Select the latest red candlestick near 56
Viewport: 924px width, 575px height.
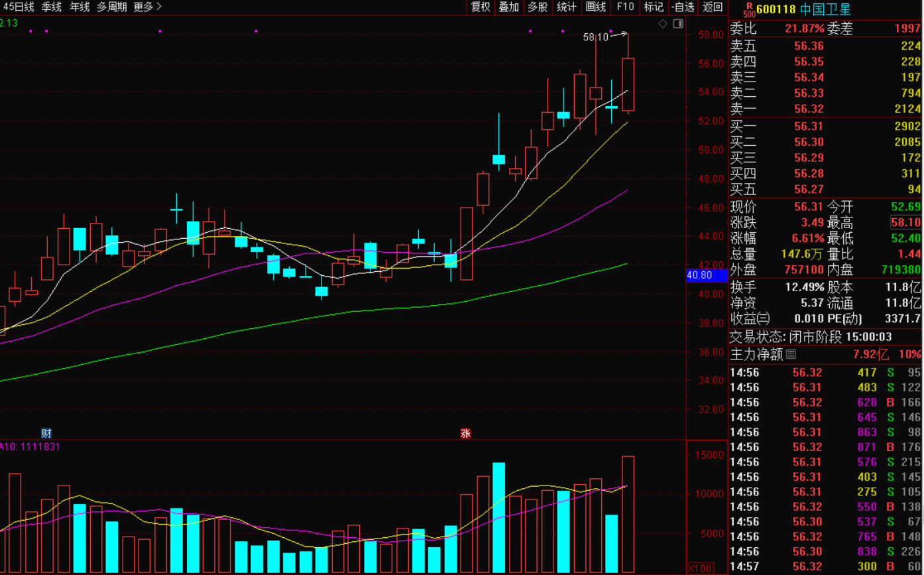(628, 84)
